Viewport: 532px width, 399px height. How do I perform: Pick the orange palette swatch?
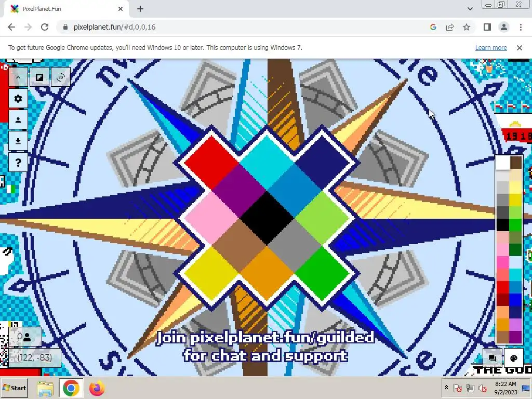click(x=503, y=325)
